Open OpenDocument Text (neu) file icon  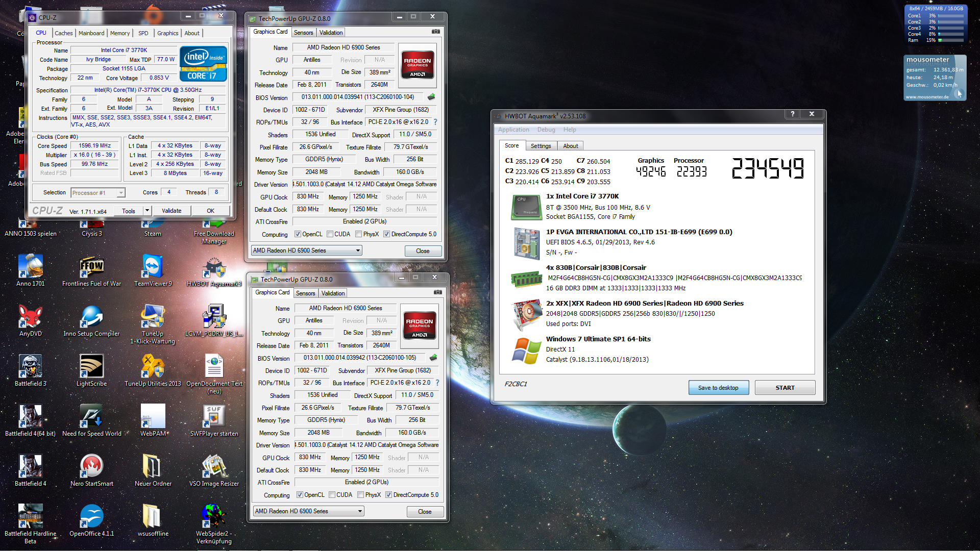(x=214, y=373)
